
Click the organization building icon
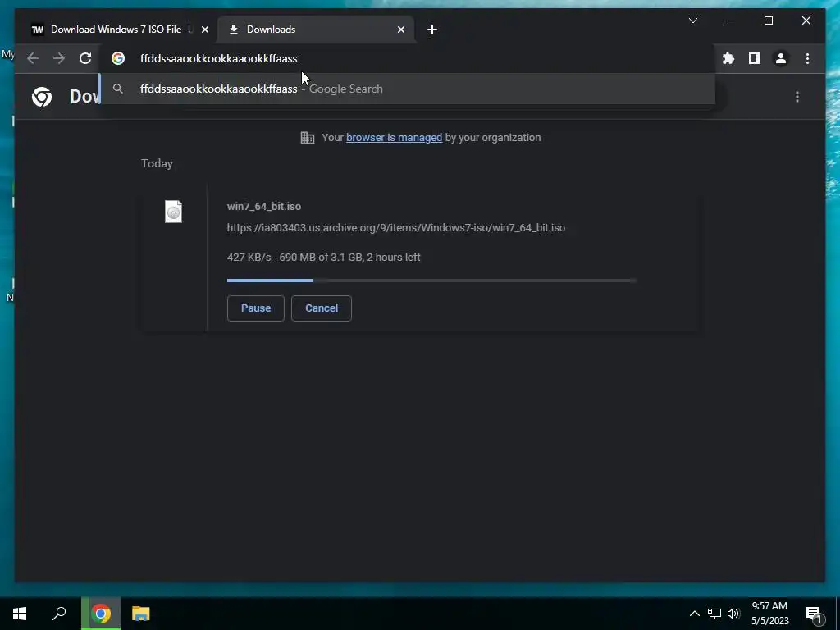308,138
